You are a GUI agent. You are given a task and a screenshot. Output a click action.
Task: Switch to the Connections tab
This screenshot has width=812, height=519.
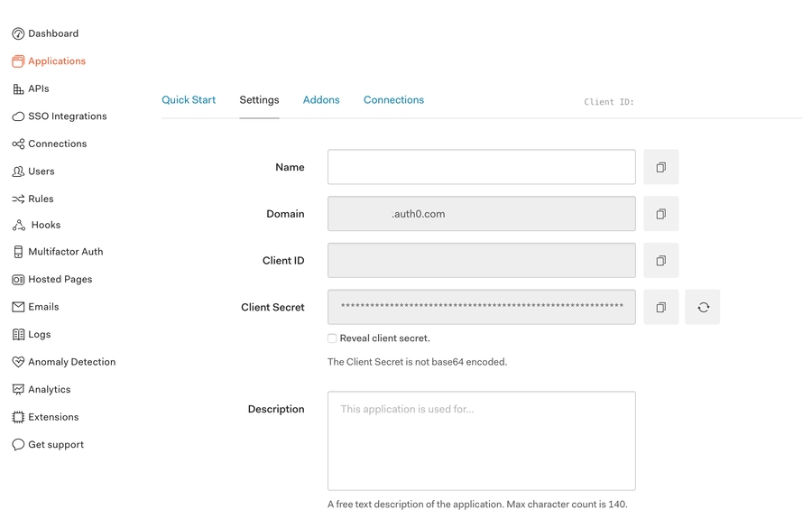pos(393,100)
